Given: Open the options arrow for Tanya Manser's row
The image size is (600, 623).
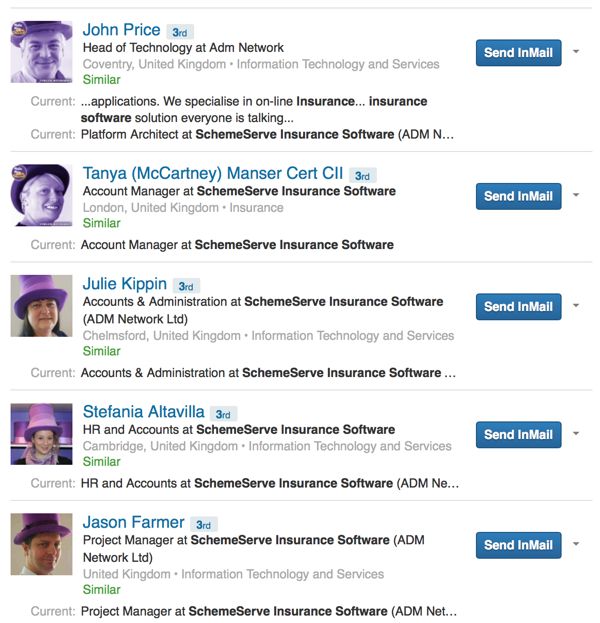Looking at the screenshot, I should (576, 196).
